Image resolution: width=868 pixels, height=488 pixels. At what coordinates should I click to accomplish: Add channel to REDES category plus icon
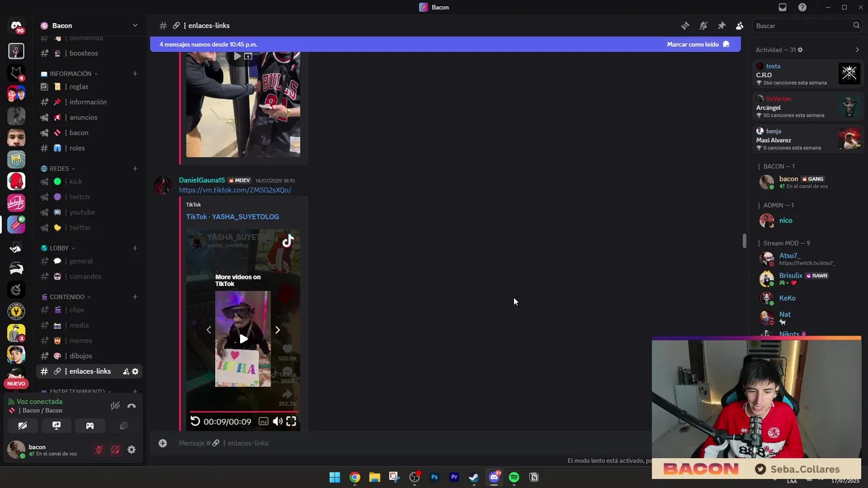point(135,168)
